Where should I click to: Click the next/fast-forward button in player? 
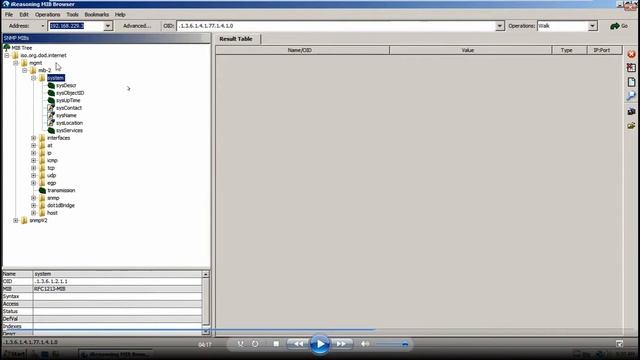[x=341, y=344]
